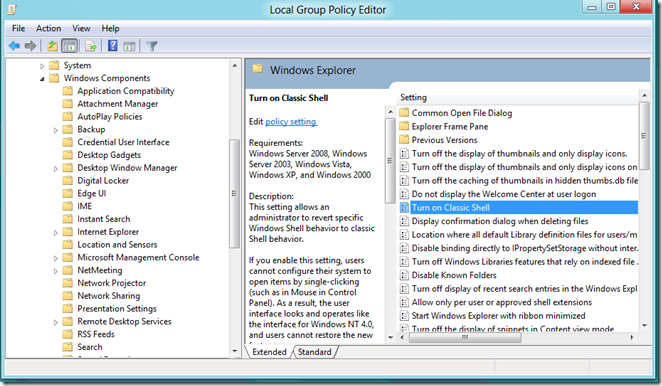Click the Edge UI folder icon in tree
The width and height of the screenshot is (662, 386).
coord(68,193)
